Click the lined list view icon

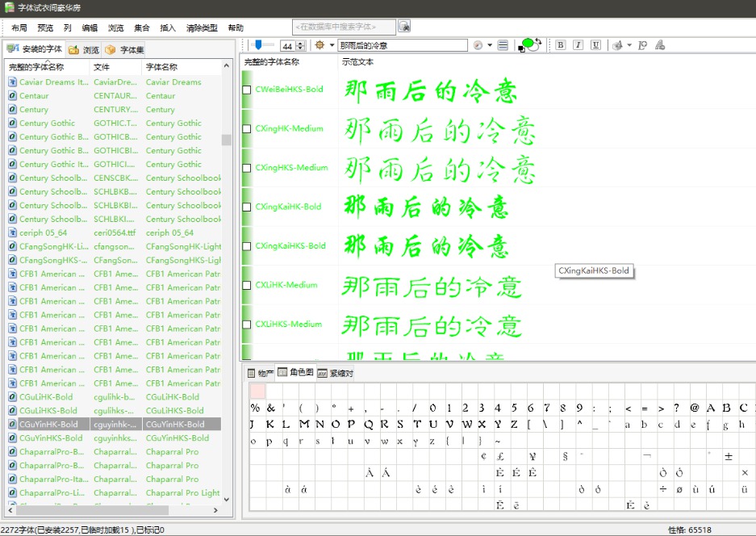click(503, 45)
